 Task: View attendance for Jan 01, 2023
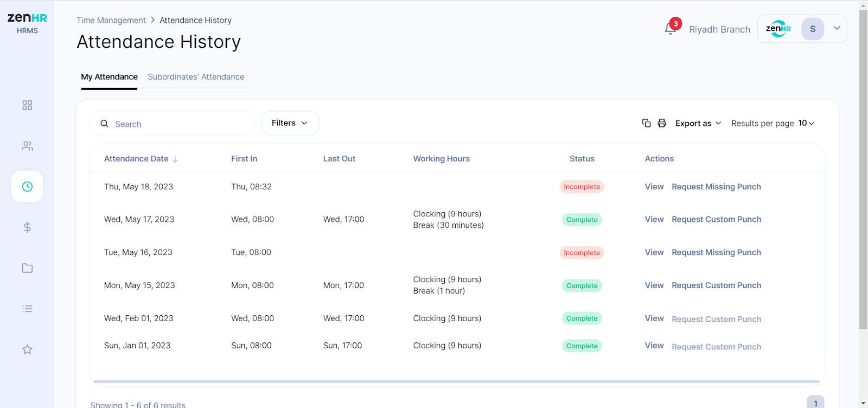654,346
